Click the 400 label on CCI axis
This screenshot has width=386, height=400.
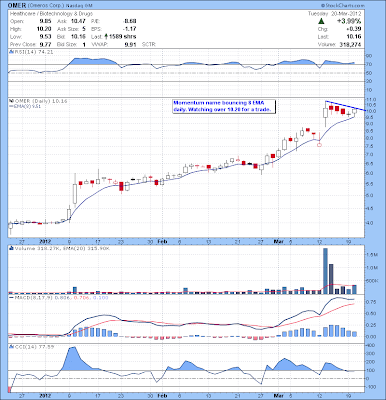pyautogui.click(x=372, y=346)
